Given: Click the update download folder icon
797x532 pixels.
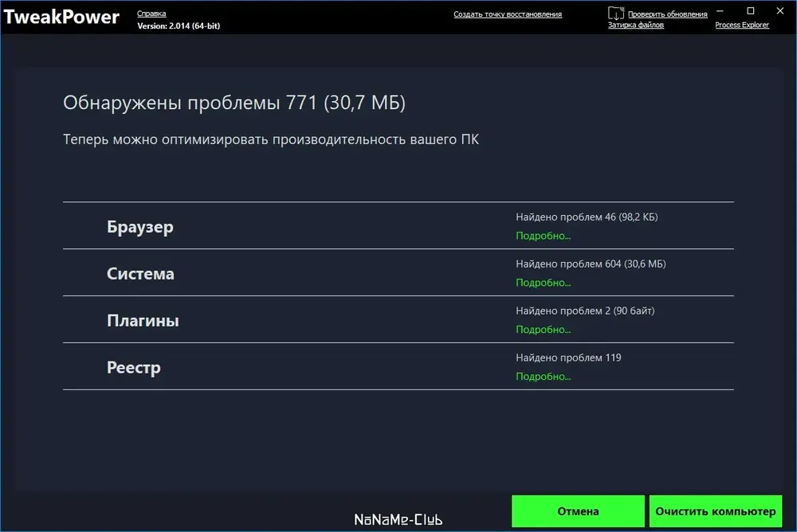Looking at the screenshot, I should point(615,14).
